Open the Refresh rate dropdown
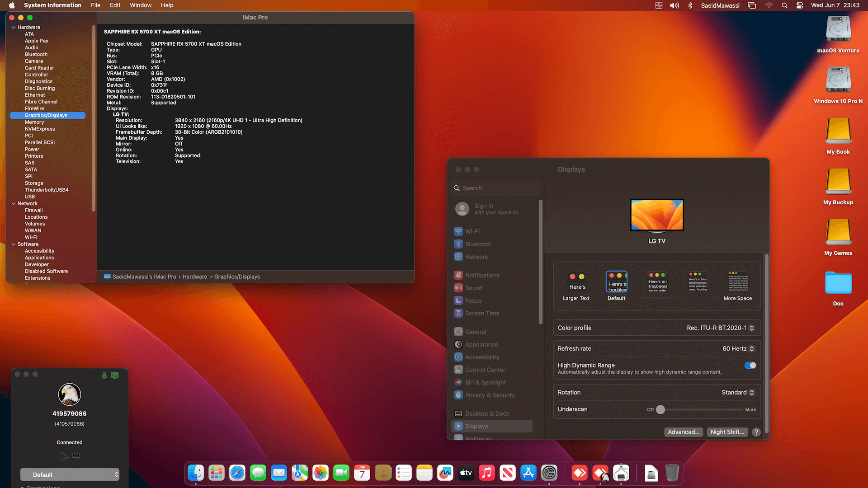Screen dimensions: 868x488 (x=739, y=349)
